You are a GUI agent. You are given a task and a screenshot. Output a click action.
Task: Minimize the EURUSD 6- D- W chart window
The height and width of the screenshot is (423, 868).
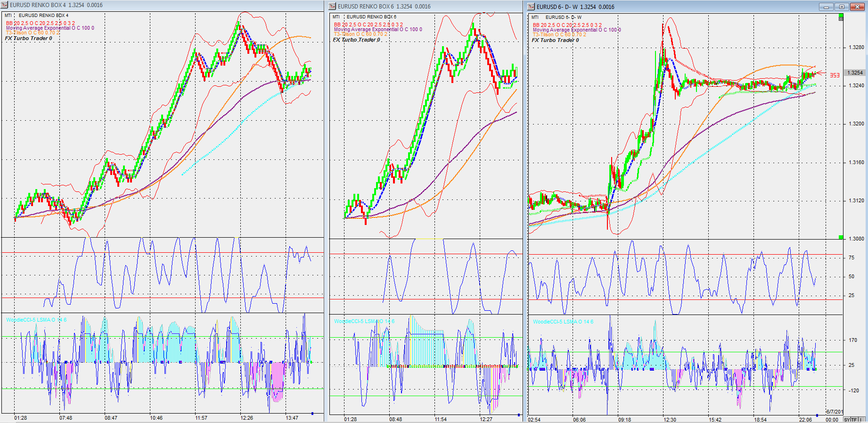[826, 7]
